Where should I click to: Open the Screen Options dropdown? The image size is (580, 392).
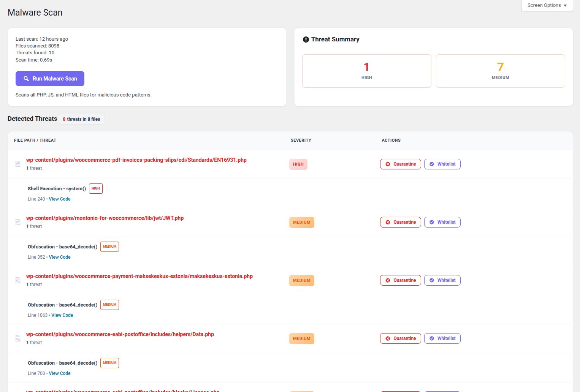(x=546, y=5)
